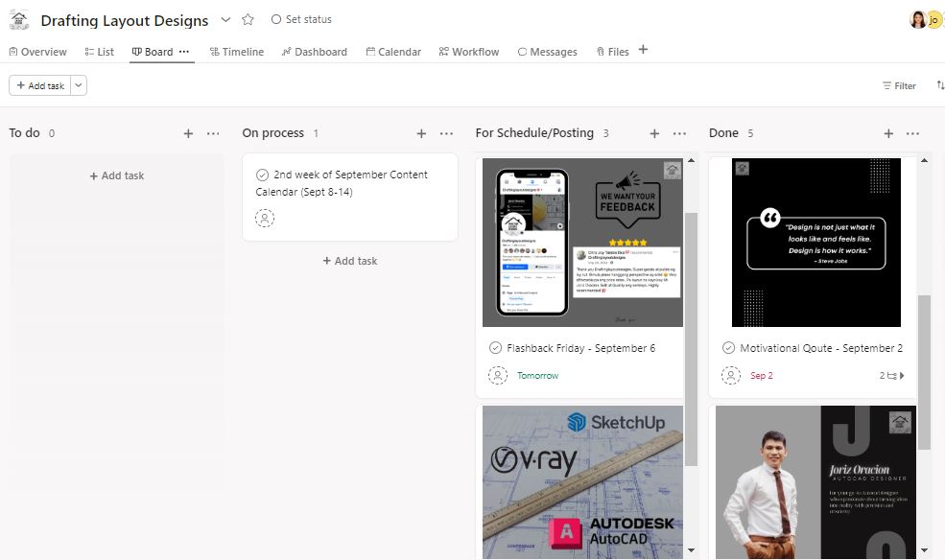
Task: Mark 2nd week of September Content Calendar complete
Action: [262, 175]
